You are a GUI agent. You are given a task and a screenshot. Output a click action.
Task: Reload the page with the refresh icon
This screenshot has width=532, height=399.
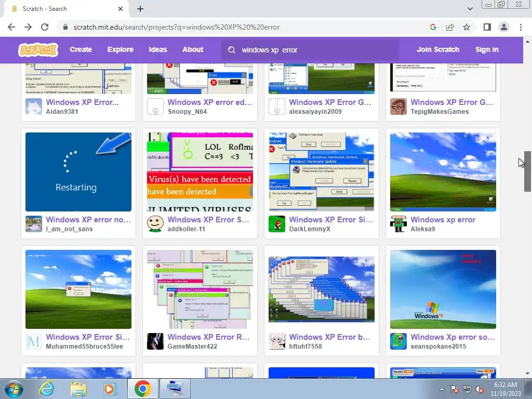[x=45, y=27]
